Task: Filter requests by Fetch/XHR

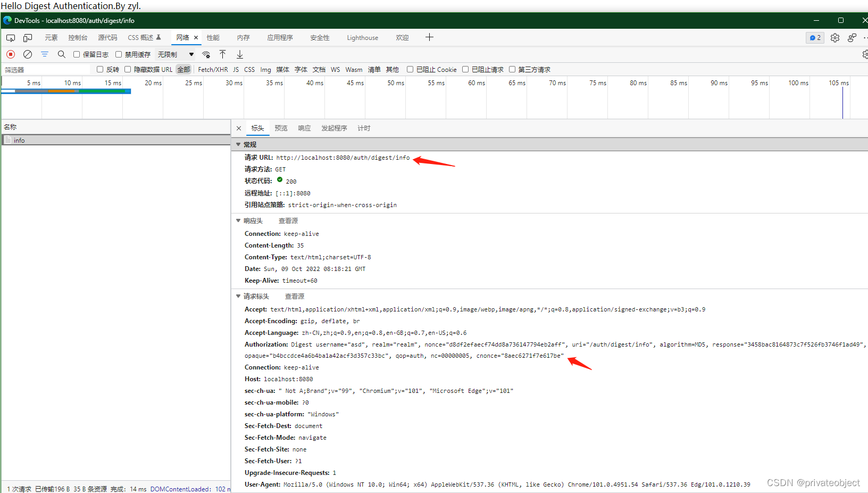Action: pyautogui.click(x=213, y=69)
